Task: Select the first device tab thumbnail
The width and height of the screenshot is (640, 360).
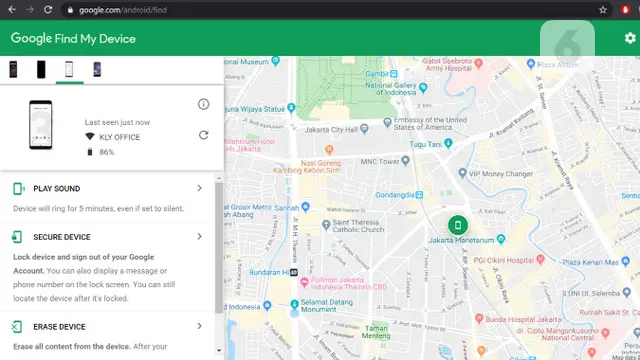Action: (13, 69)
